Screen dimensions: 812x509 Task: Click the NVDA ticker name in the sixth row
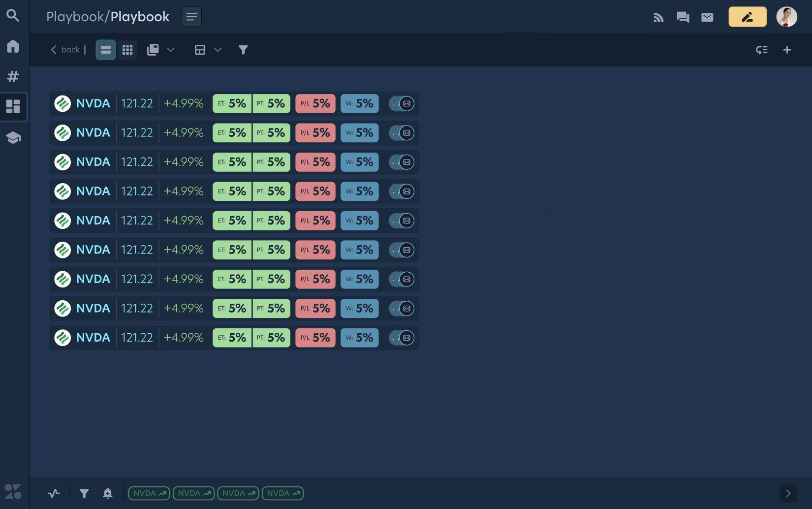pyautogui.click(x=93, y=250)
